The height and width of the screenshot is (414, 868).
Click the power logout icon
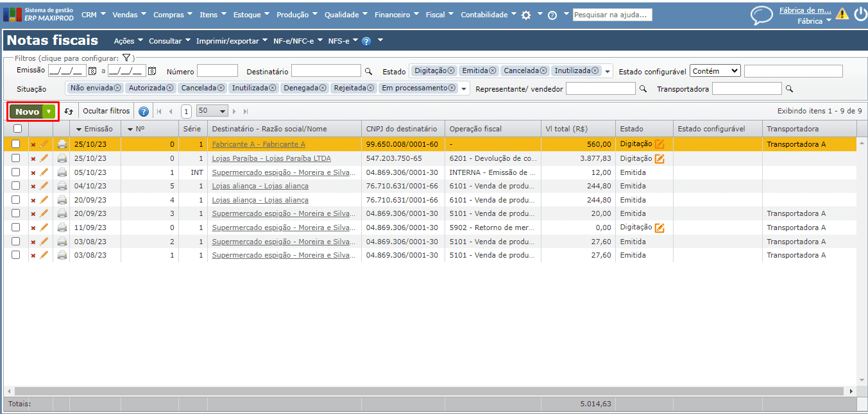click(860, 14)
